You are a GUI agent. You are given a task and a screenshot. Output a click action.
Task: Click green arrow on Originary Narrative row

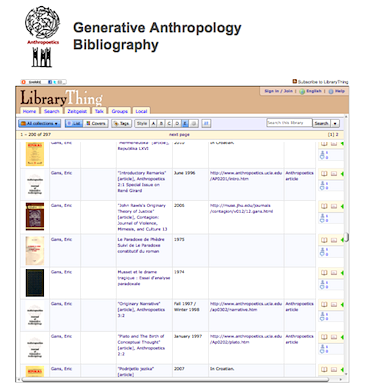pos(342,304)
